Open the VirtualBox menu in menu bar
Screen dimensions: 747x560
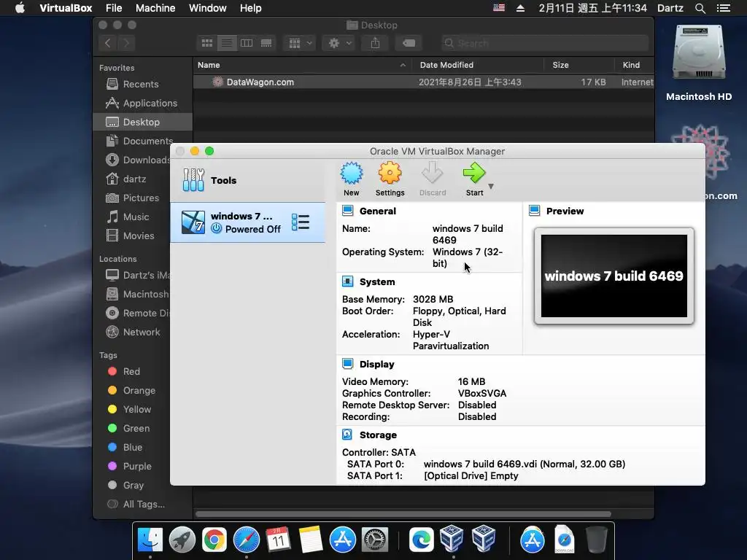click(x=66, y=8)
